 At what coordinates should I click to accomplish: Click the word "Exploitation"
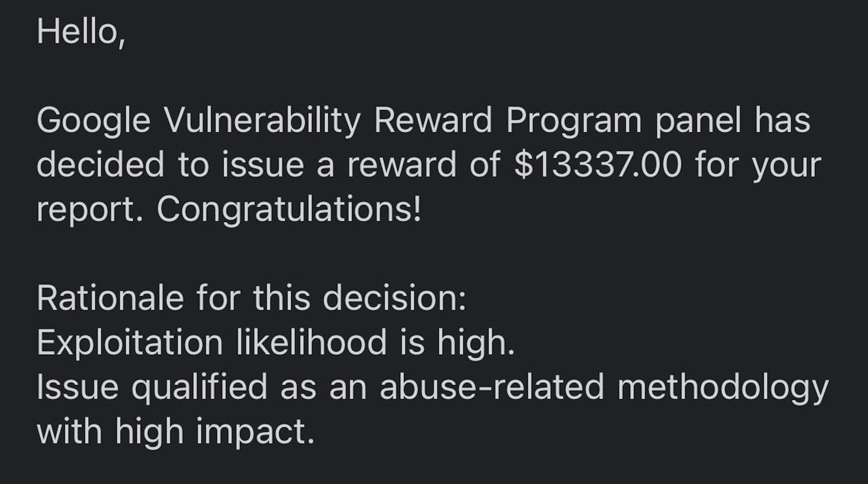tap(130, 343)
